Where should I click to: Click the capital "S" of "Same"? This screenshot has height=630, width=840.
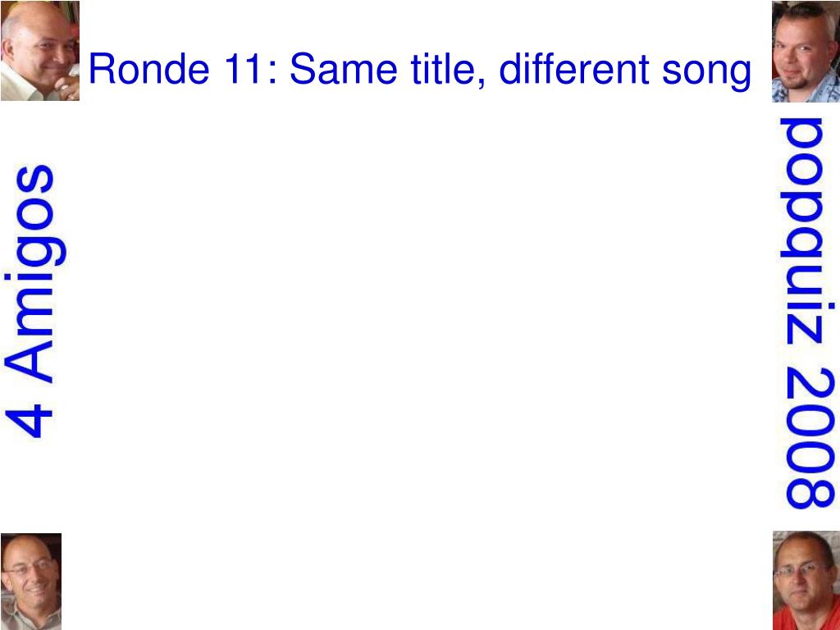tap(304, 69)
